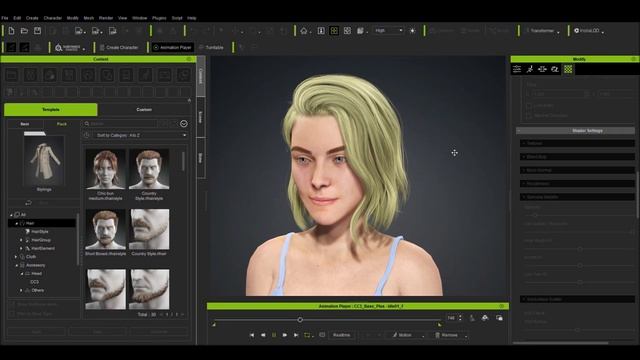640x360 pixels.
Task: Click the timeline start range marker
Action: pyautogui.click(x=213, y=325)
